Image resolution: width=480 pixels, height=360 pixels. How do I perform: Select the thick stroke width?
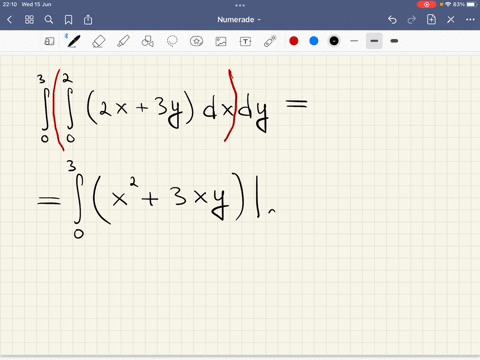(x=394, y=41)
